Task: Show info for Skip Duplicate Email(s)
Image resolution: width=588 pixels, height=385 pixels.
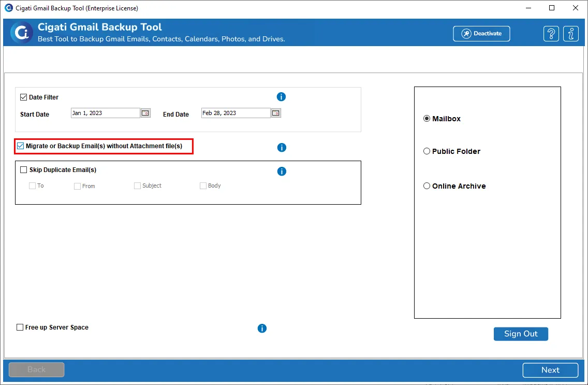Action: click(x=282, y=172)
